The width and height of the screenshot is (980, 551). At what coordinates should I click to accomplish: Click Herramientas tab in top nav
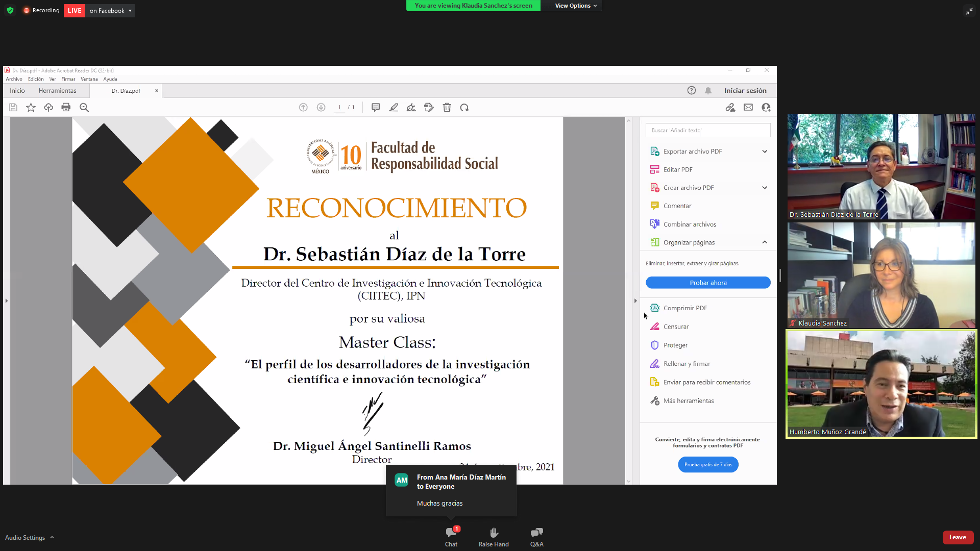click(58, 90)
